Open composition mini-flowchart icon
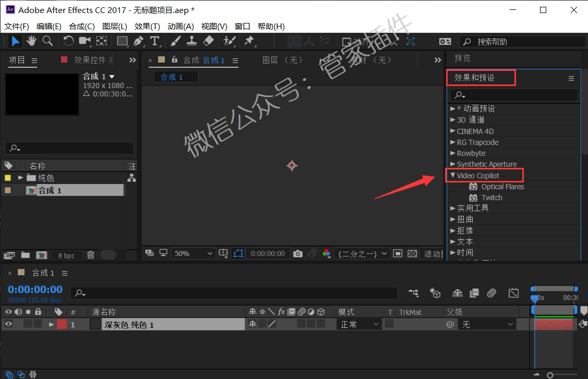Viewport: 588px width, 379px height. pyautogui.click(x=413, y=293)
